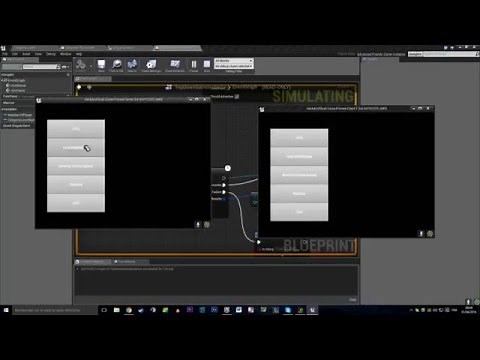This screenshot has width=480, height=360.
Task: Click the bottom menu button in the Server window
Action: tap(76, 203)
